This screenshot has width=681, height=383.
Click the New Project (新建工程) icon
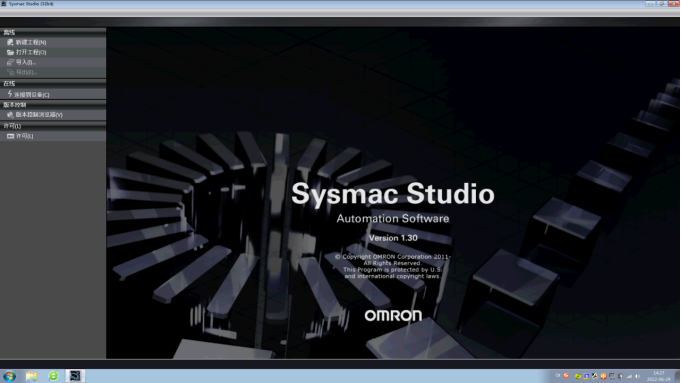[x=10, y=42]
